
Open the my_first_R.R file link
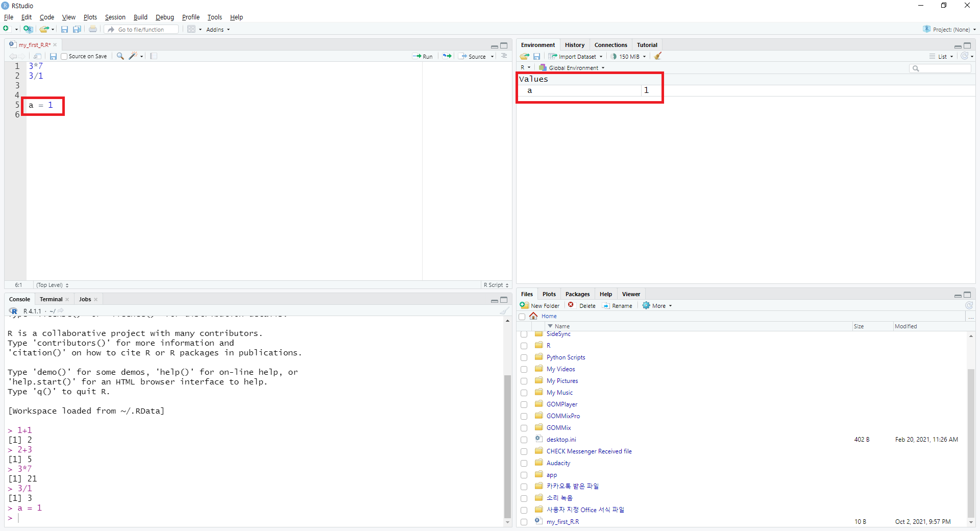[x=562, y=522]
